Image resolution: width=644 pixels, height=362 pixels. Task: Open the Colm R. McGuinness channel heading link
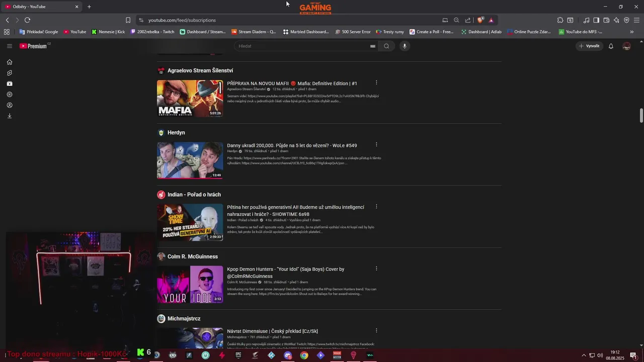(x=193, y=256)
